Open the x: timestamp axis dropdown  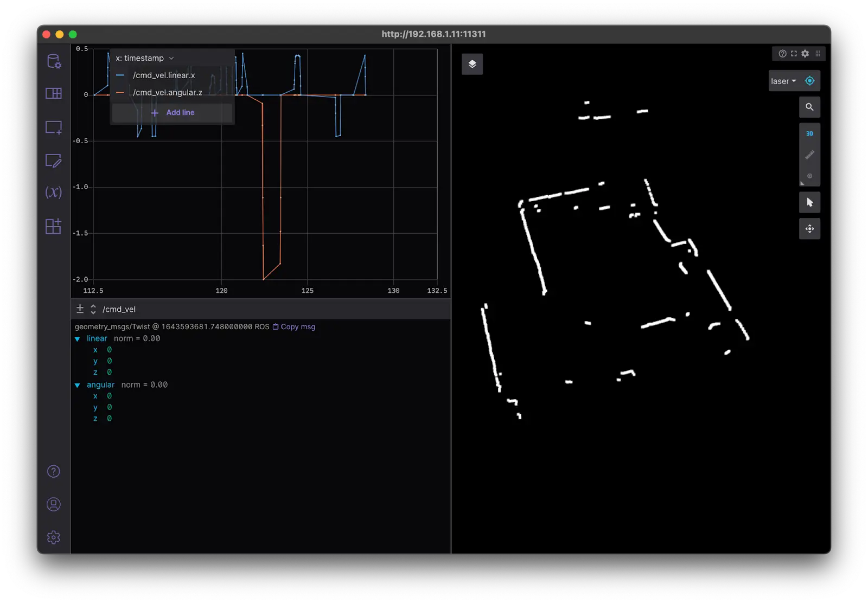[145, 58]
